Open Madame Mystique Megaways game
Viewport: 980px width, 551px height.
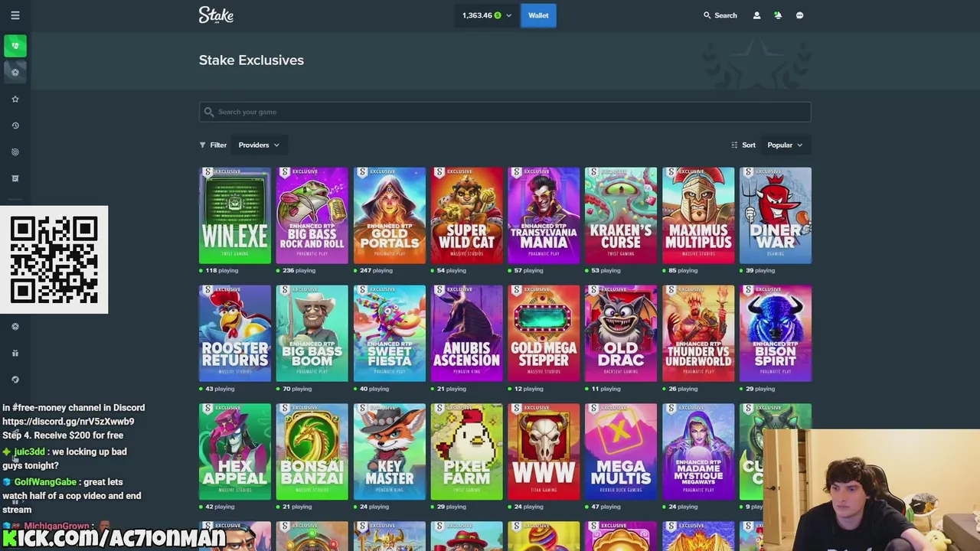click(x=698, y=452)
